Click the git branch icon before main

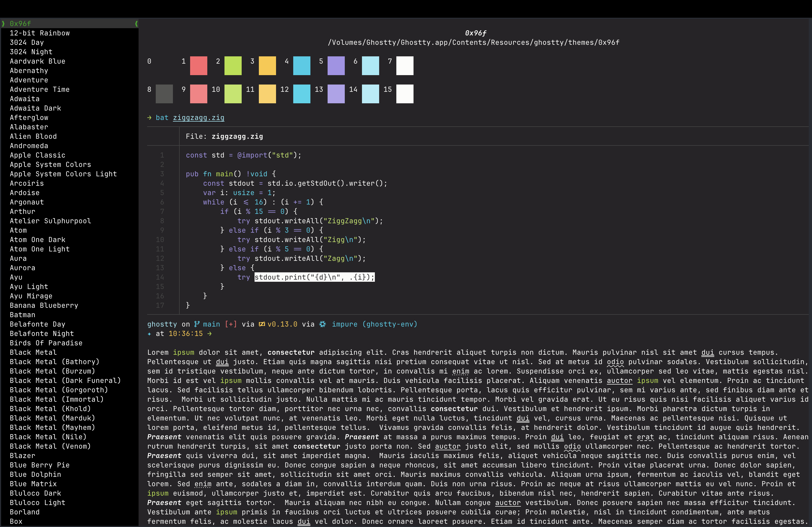pos(197,324)
